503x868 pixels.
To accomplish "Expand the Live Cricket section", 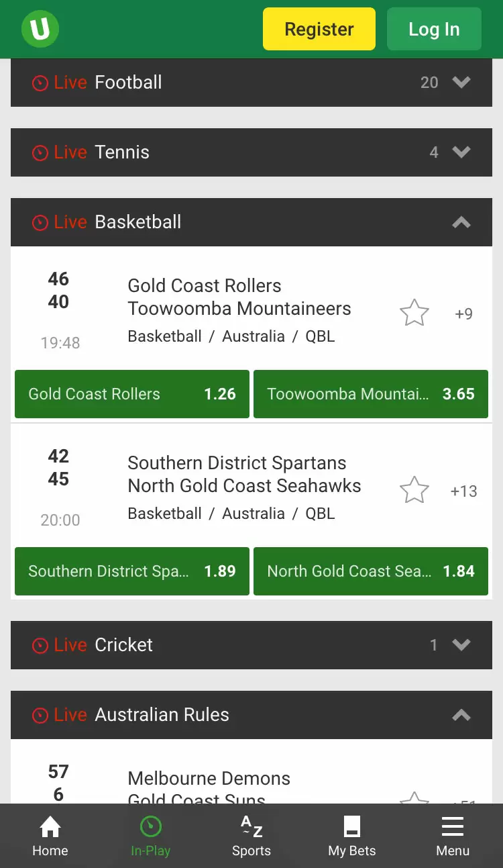I will 251,645.
